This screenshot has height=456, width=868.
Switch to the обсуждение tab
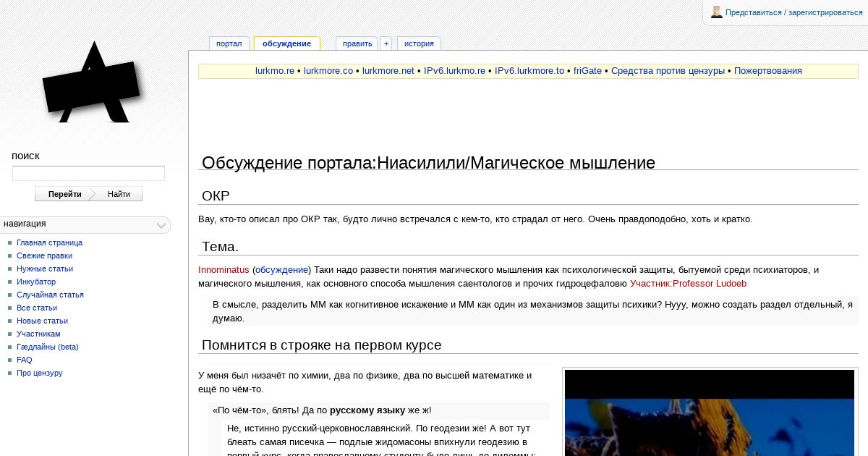point(286,43)
